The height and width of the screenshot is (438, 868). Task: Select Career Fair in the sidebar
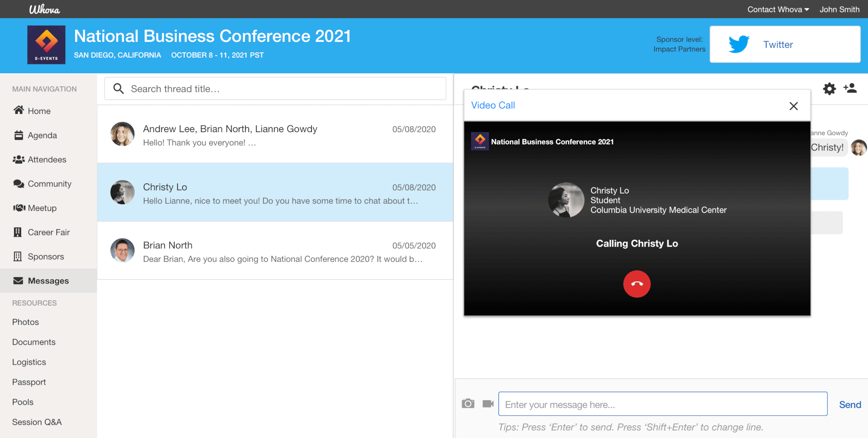(48, 232)
